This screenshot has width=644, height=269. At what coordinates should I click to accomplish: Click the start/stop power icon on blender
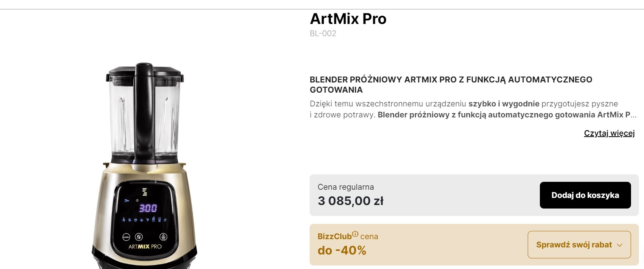click(x=163, y=237)
